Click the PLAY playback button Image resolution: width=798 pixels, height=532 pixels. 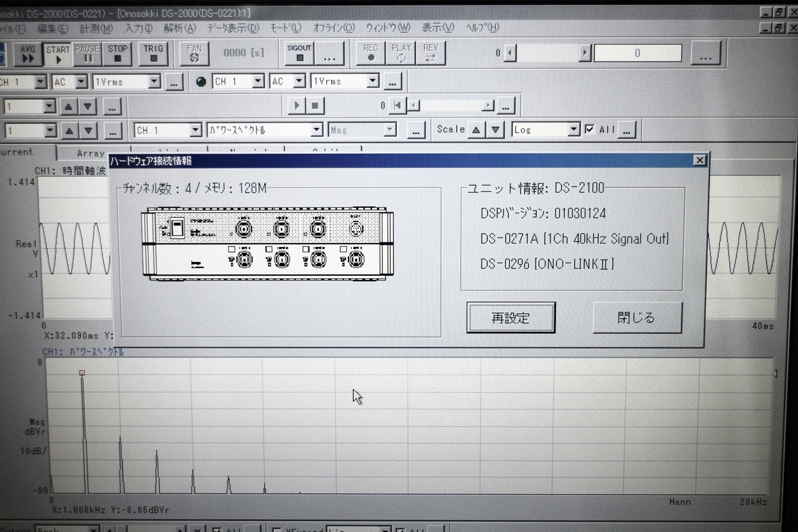(x=401, y=53)
